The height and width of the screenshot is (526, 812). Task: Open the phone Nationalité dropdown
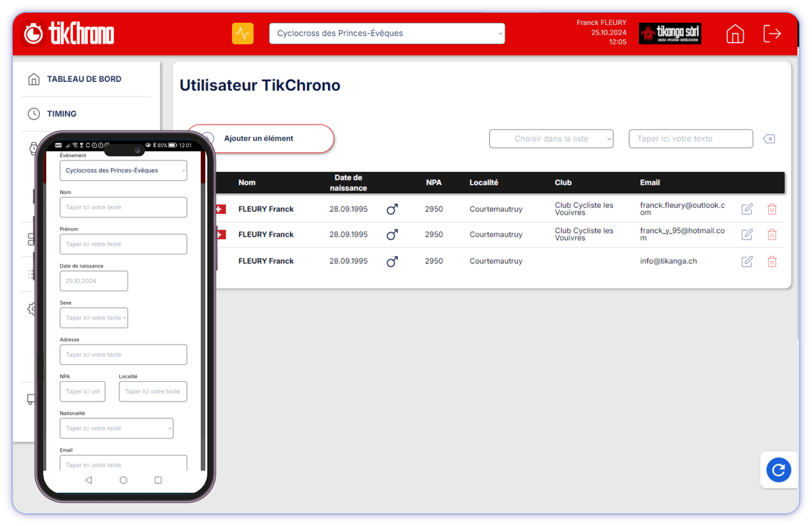(x=116, y=429)
